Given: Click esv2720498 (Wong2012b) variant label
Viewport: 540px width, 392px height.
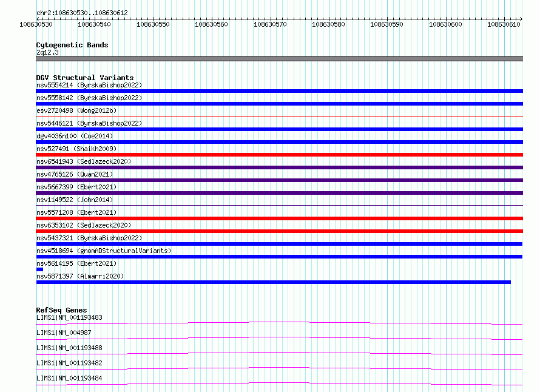Looking at the screenshot, I should coord(76,110).
